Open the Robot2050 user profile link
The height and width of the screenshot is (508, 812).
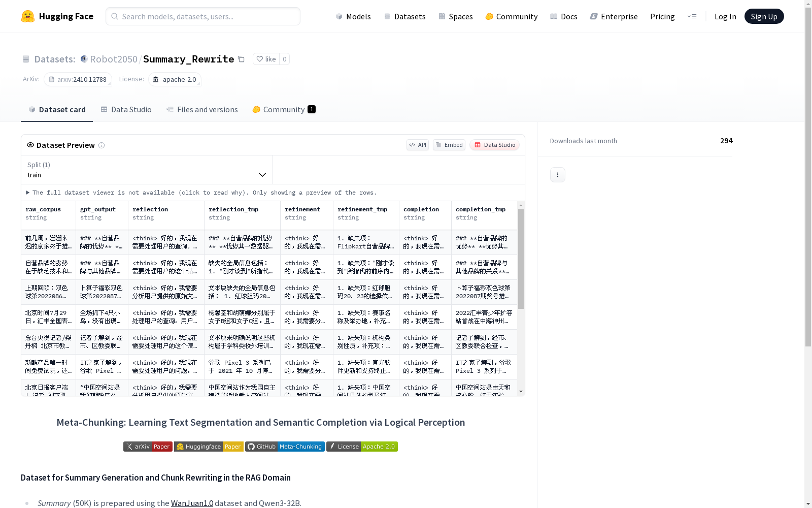point(114,59)
